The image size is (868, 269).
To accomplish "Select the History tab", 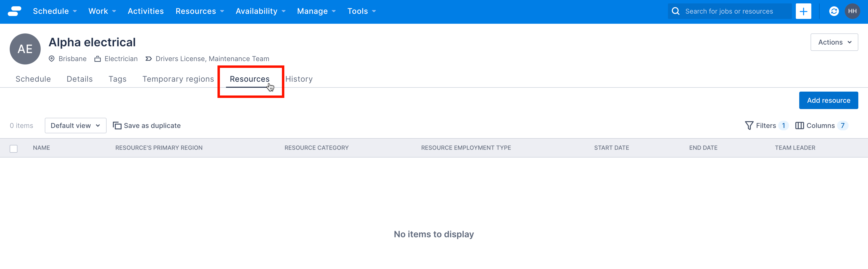I will pos(299,79).
